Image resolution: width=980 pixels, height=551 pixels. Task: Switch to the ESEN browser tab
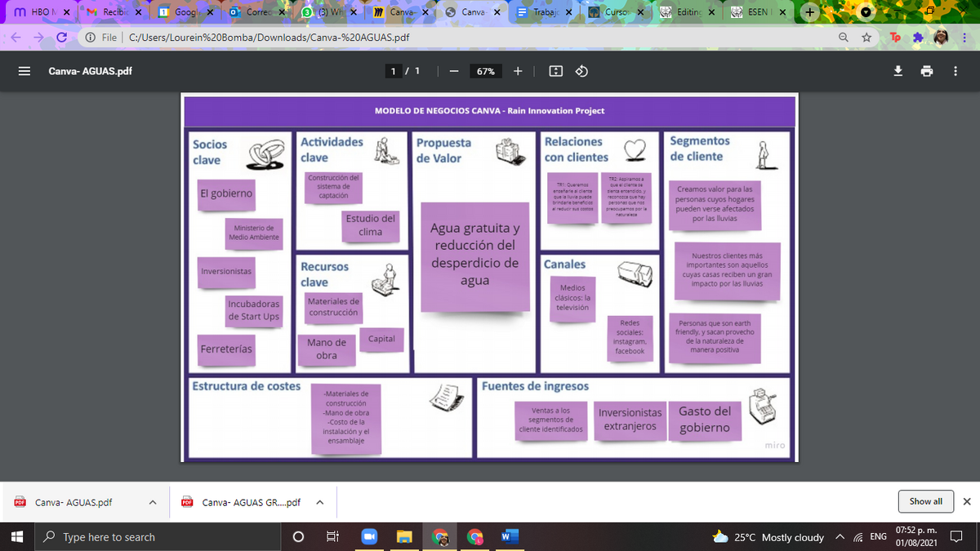pos(759,12)
